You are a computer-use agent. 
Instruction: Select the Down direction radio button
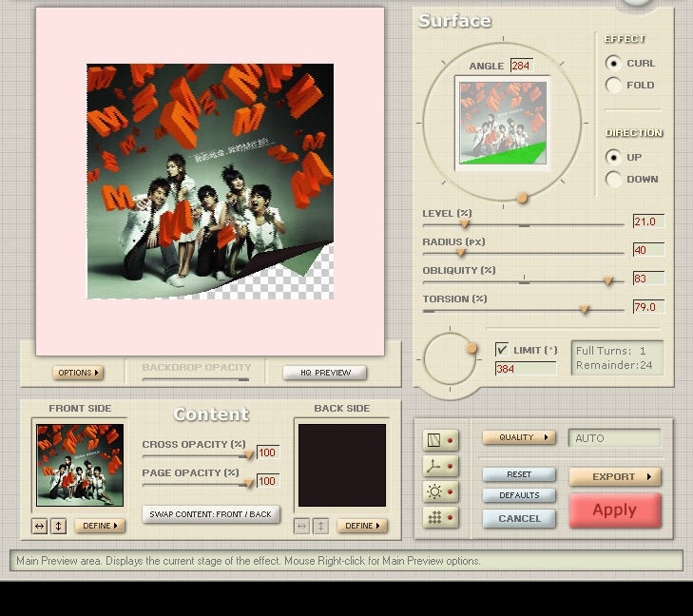(x=613, y=179)
